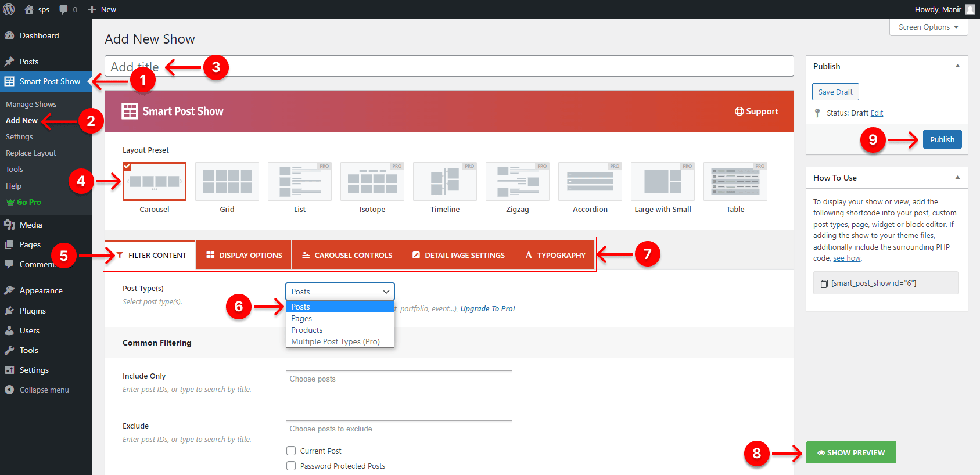
Task: Choose the List layout preset
Action: pyautogui.click(x=300, y=181)
